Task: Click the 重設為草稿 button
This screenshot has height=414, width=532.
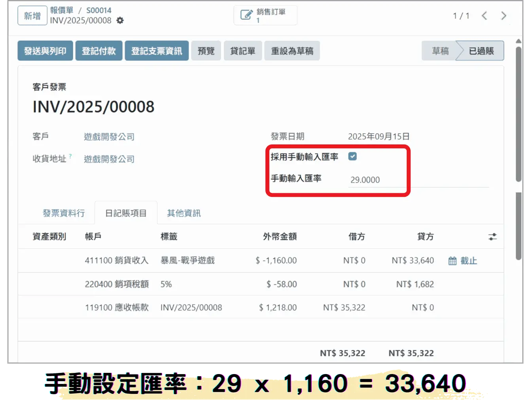Action: [x=292, y=51]
